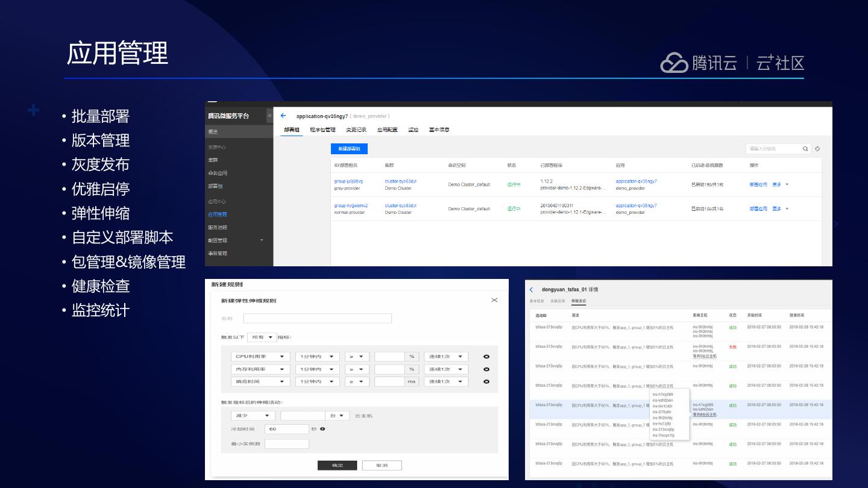Viewport: 868px width, 488px height.
Task: Click 等共8台云主机 in the highlighted activity row
Action: point(705,414)
